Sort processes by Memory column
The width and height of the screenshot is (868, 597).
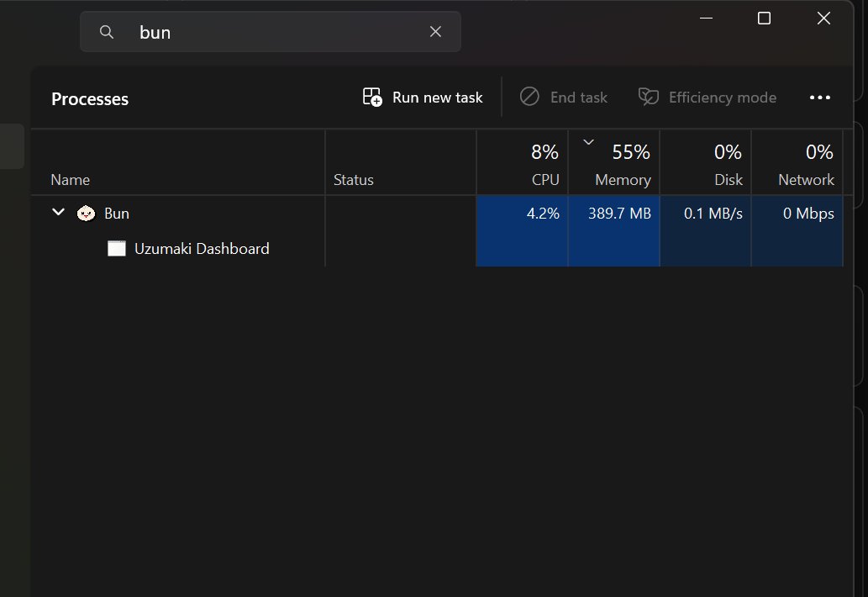click(x=614, y=163)
